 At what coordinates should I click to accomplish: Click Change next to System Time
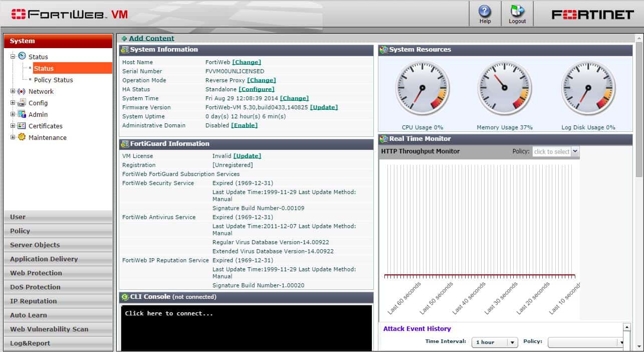pos(294,98)
